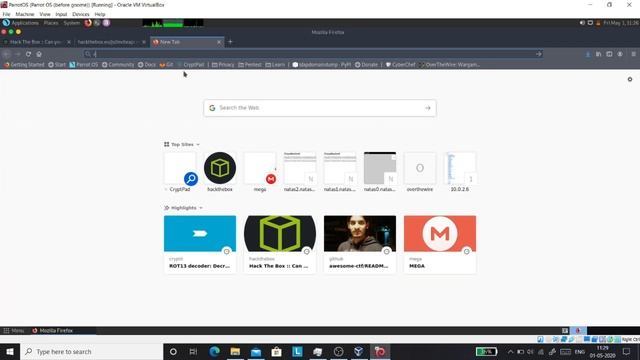The height and width of the screenshot is (360, 640).
Task: Open VirtualBox View menu
Action: [x=45, y=14]
